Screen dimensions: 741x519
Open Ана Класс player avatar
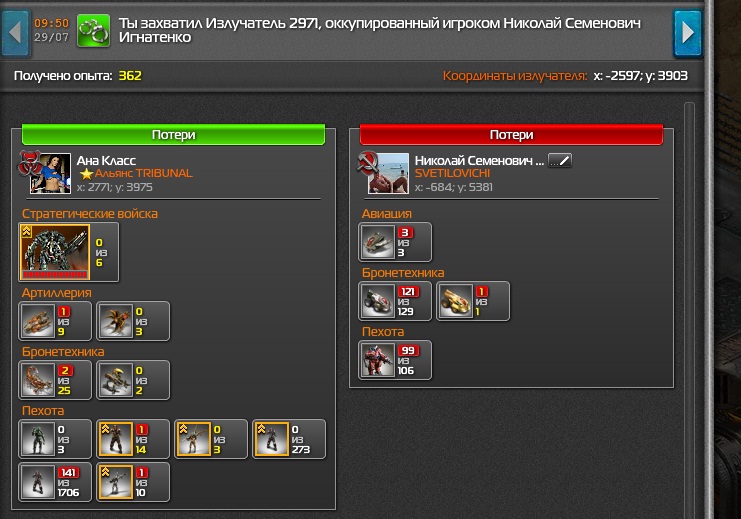pos(51,173)
